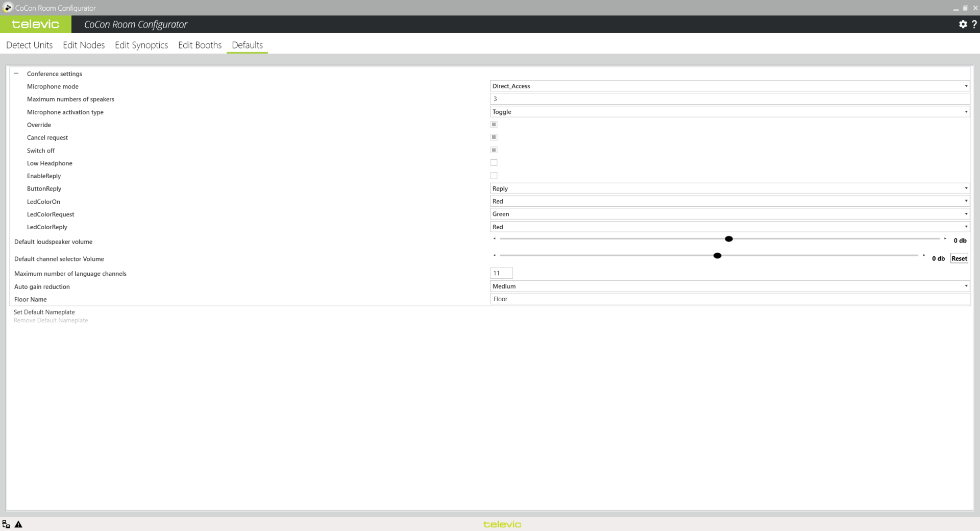
Task: Click the Televic logo in header
Action: (35, 25)
